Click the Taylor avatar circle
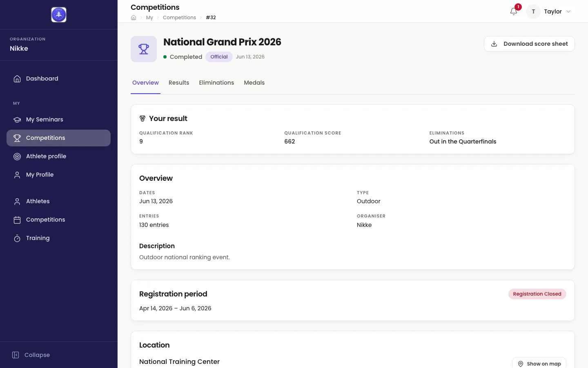Screen dimensions: 588x368 tap(533, 11)
